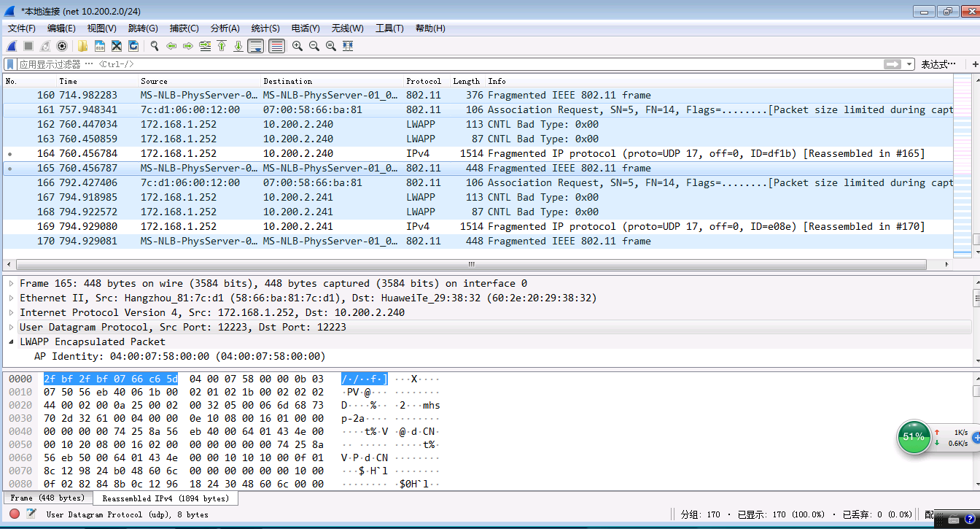Select packet 162 LWAPP CNTL row
The width and height of the screenshot is (980, 529).
coord(478,124)
